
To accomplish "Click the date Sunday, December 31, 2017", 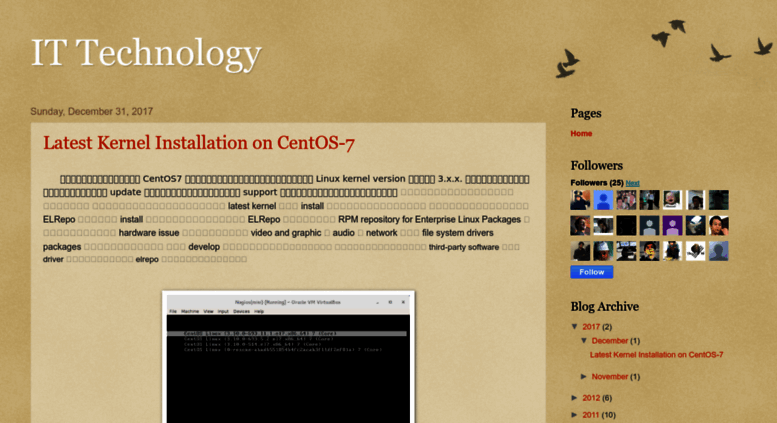I will (x=92, y=111).
